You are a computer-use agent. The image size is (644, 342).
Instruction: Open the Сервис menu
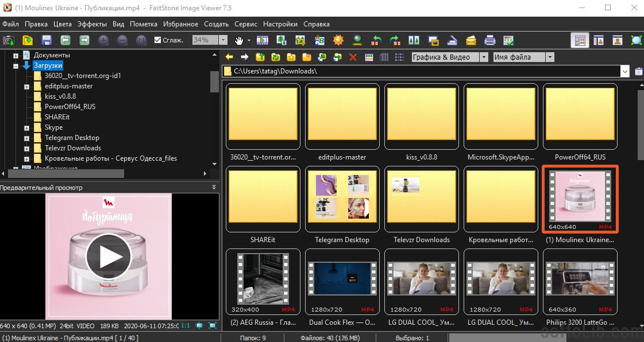pos(246,24)
